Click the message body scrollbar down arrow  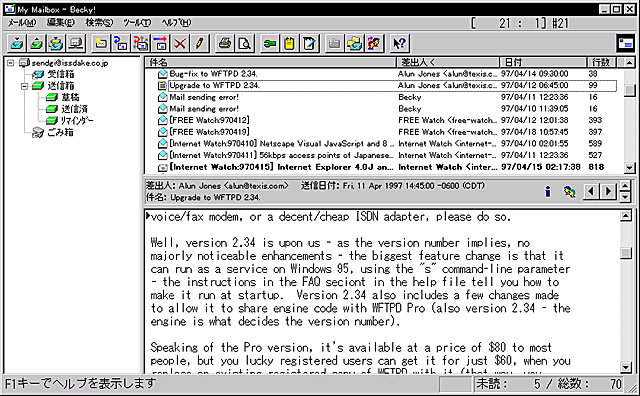(x=626, y=367)
